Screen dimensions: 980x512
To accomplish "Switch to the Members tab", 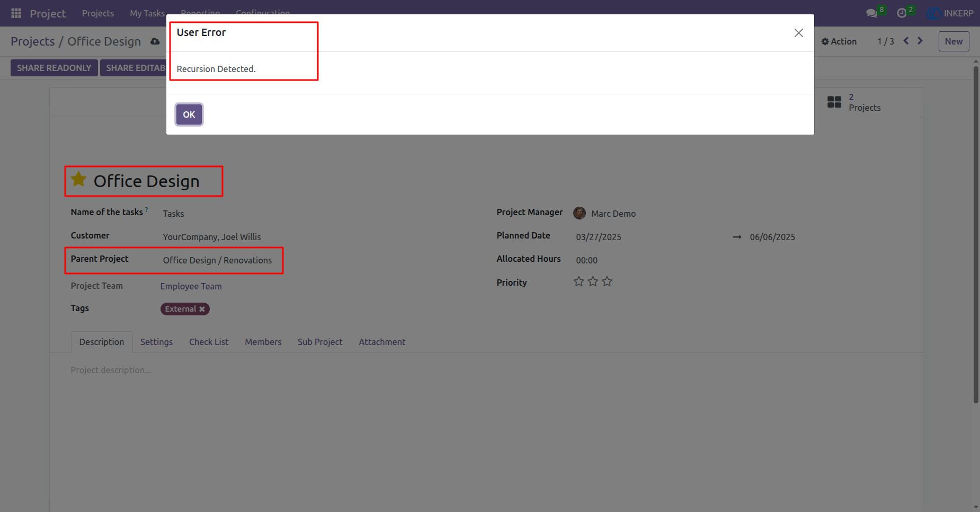I will coord(263,342).
